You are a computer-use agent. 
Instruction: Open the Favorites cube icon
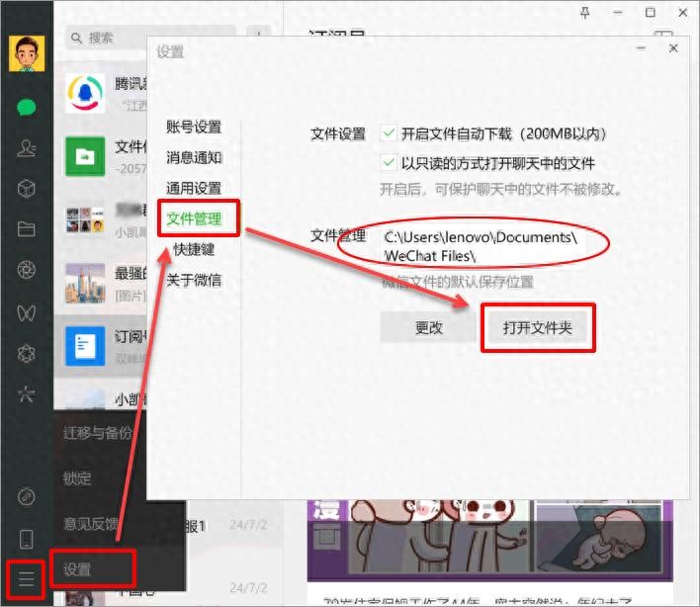click(x=27, y=189)
